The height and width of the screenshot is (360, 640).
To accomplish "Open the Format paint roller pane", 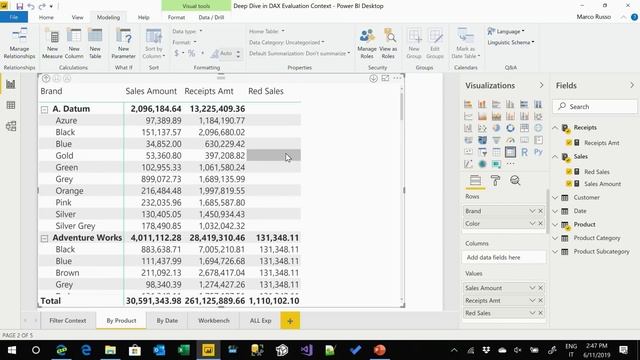I will pos(495,180).
